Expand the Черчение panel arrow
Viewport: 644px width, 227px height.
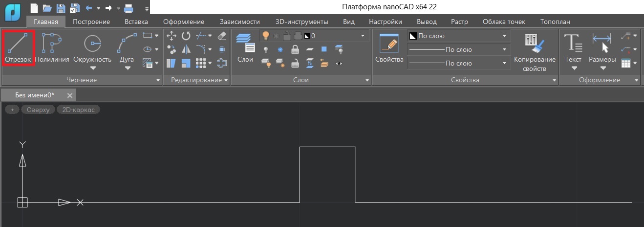tap(158, 80)
